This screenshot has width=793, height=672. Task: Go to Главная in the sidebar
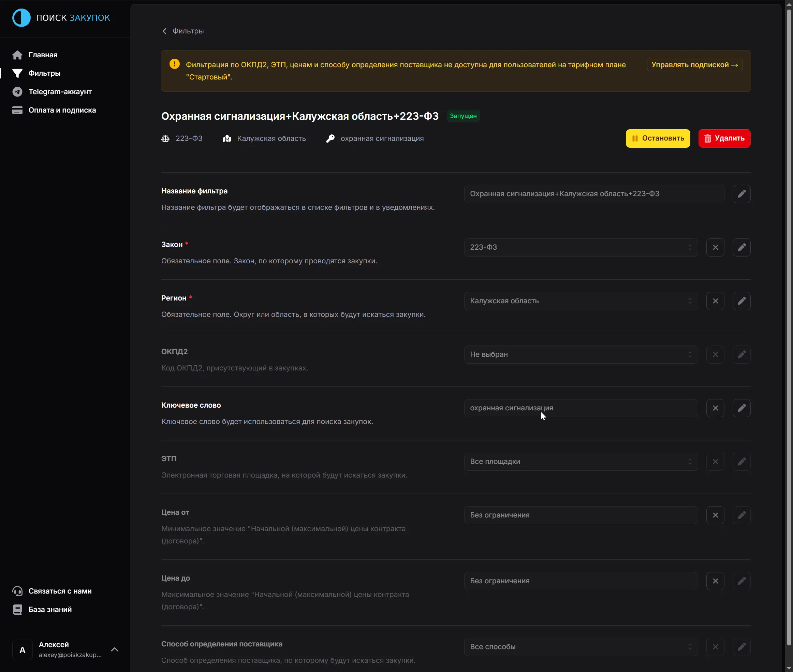point(43,55)
